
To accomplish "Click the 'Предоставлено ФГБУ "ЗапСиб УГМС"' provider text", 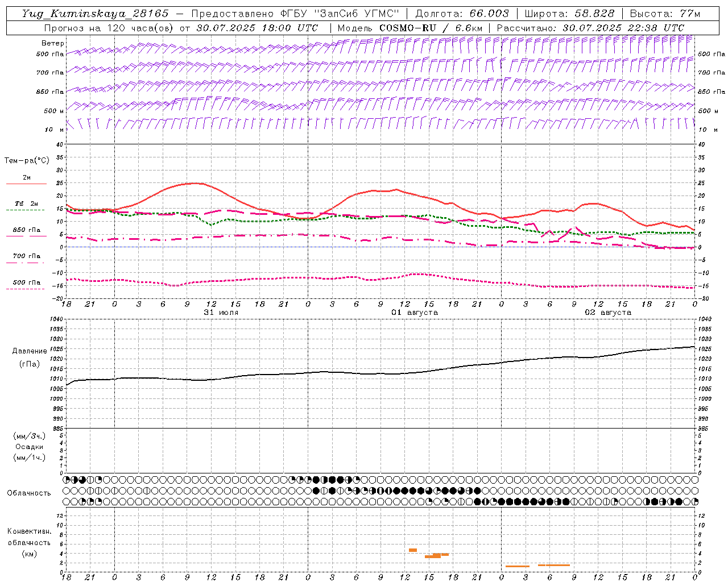I will point(295,14).
